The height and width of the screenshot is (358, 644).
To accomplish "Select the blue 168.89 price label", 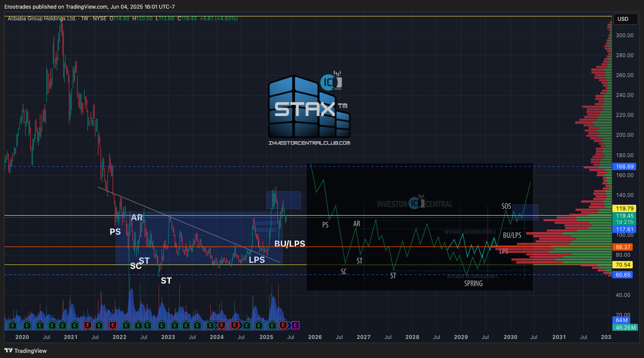I will (624, 167).
